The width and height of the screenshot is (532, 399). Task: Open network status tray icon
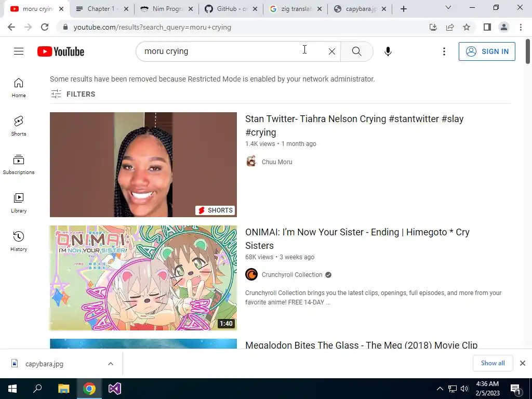point(453,389)
